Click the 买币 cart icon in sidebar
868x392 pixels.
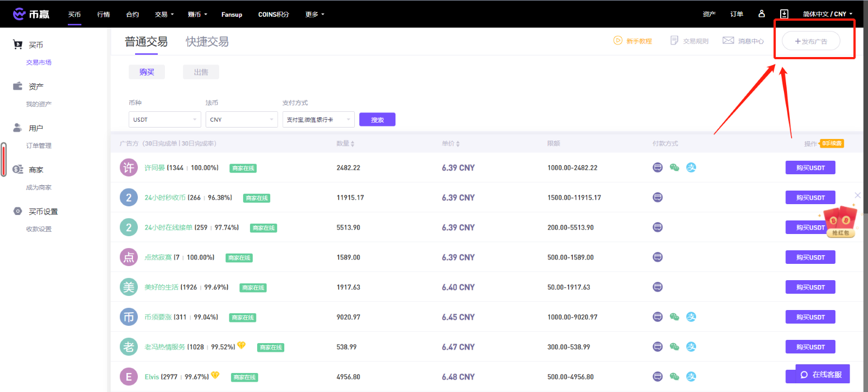(18, 45)
